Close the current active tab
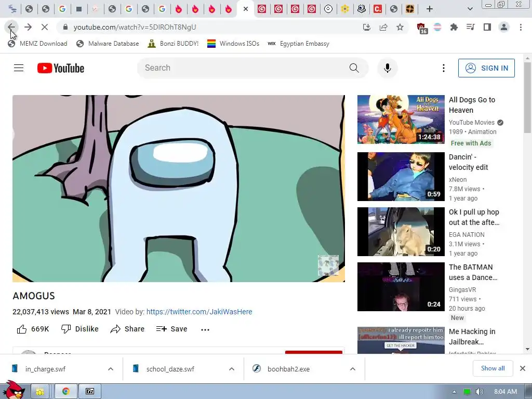This screenshot has height=399, width=532. (x=246, y=9)
